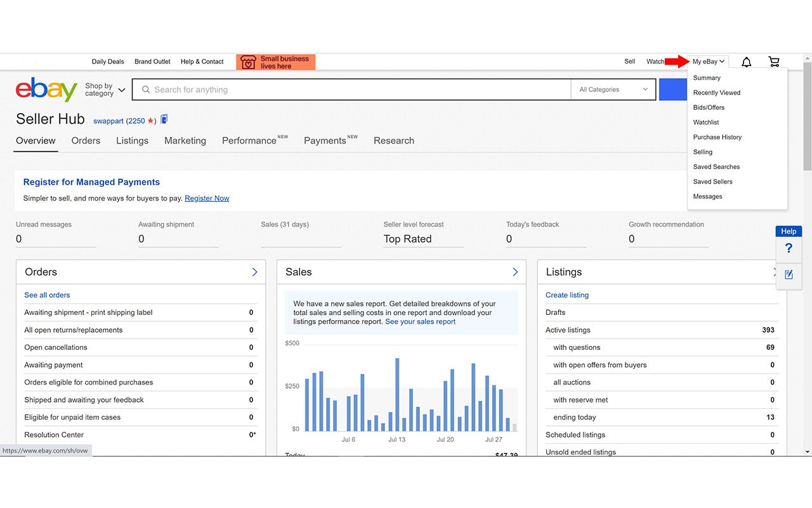Focus the Search for anything field
This screenshot has width=812, height=508.
tap(351, 90)
